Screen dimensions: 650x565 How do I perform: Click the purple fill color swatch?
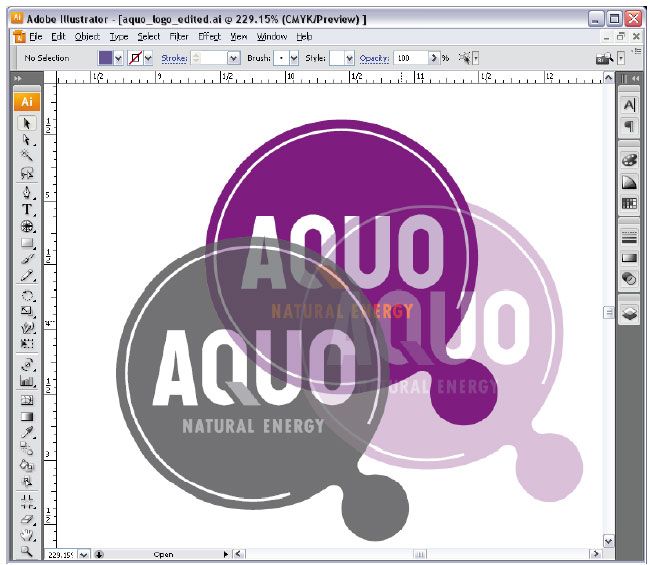(105, 59)
